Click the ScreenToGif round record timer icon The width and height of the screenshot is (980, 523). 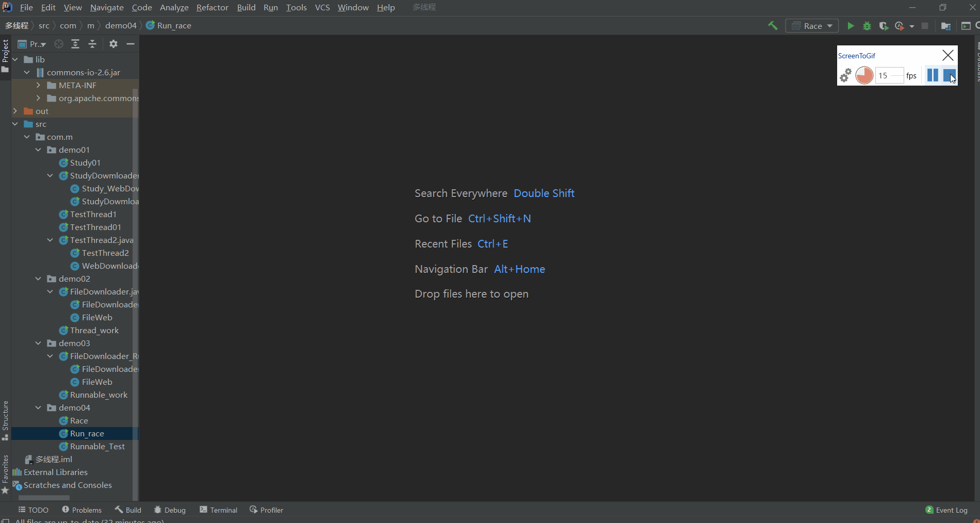click(864, 75)
